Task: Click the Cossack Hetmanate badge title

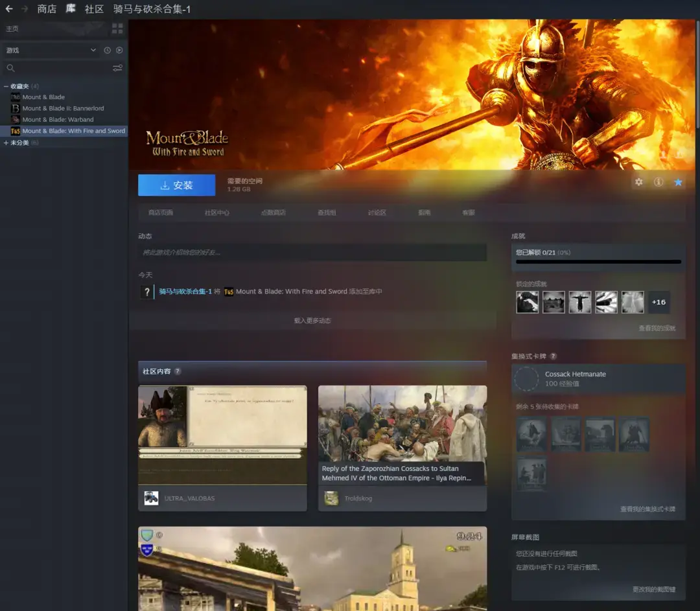Action: click(x=576, y=374)
